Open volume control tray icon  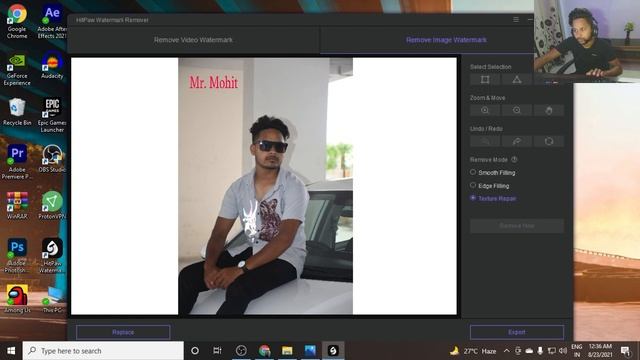click(563, 351)
